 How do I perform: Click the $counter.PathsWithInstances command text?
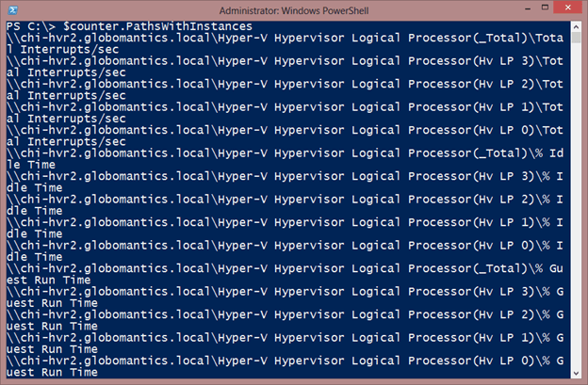click(157, 26)
